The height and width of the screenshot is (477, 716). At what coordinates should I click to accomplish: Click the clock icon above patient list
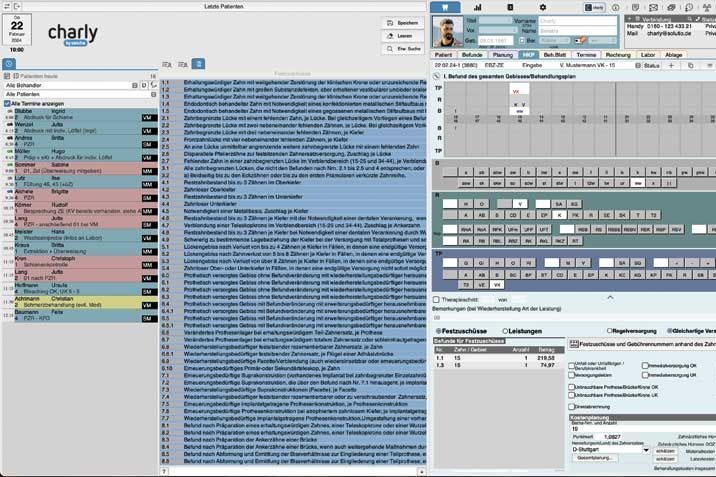(9, 64)
